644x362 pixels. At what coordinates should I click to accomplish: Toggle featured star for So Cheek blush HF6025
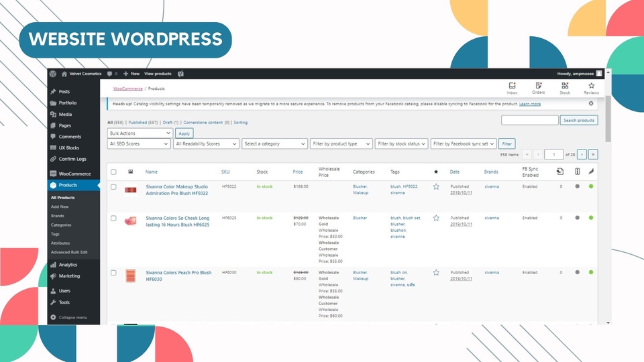tap(436, 219)
